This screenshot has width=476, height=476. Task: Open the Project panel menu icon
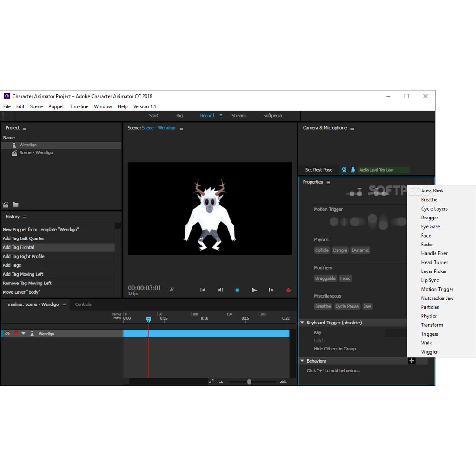[25, 128]
